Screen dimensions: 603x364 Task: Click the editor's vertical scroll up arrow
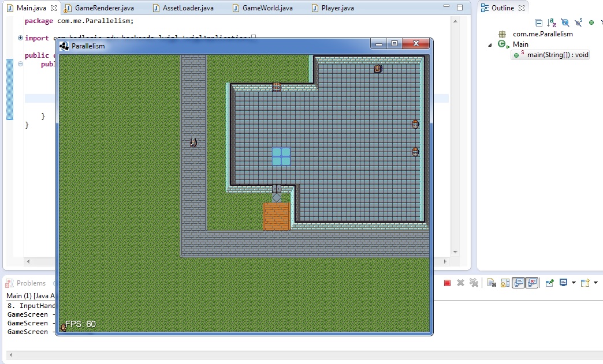click(x=455, y=21)
